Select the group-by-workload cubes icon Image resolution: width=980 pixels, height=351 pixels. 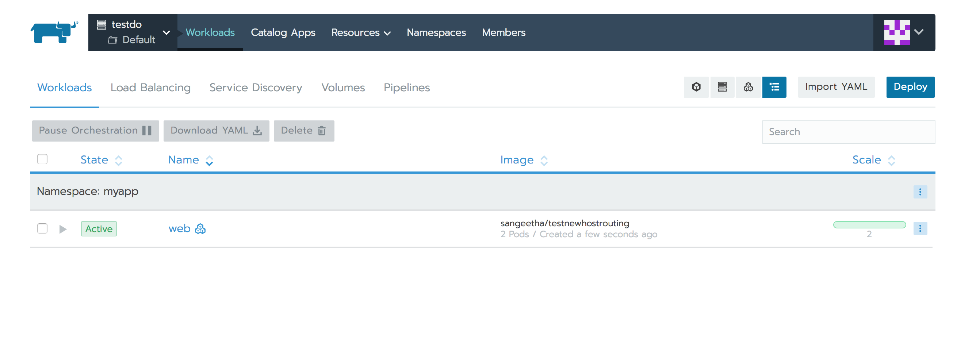coord(748,87)
